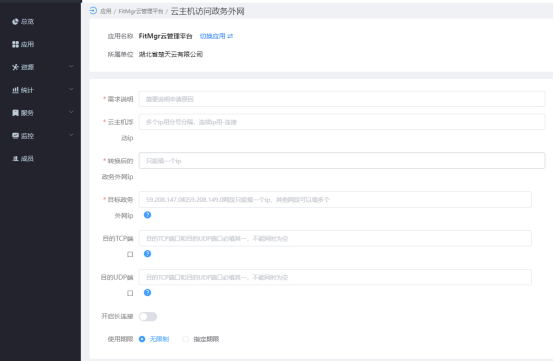
Task: Click the 湖北省楚天云有限公司 text
Action: tap(171, 54)
